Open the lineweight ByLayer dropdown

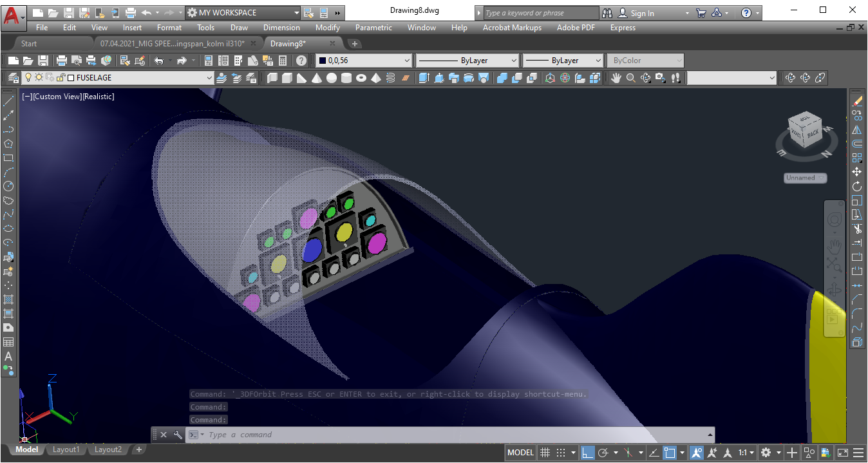click(598, 61)
